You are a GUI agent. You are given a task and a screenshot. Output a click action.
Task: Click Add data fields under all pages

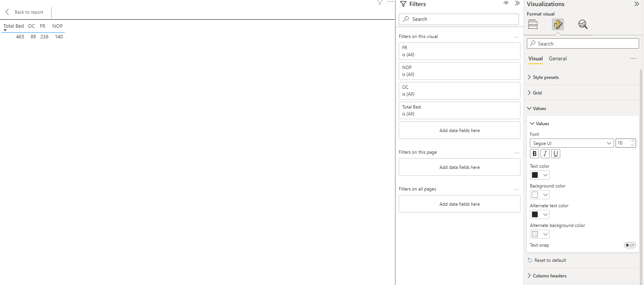pyautogui.click(x=459, y=204)
